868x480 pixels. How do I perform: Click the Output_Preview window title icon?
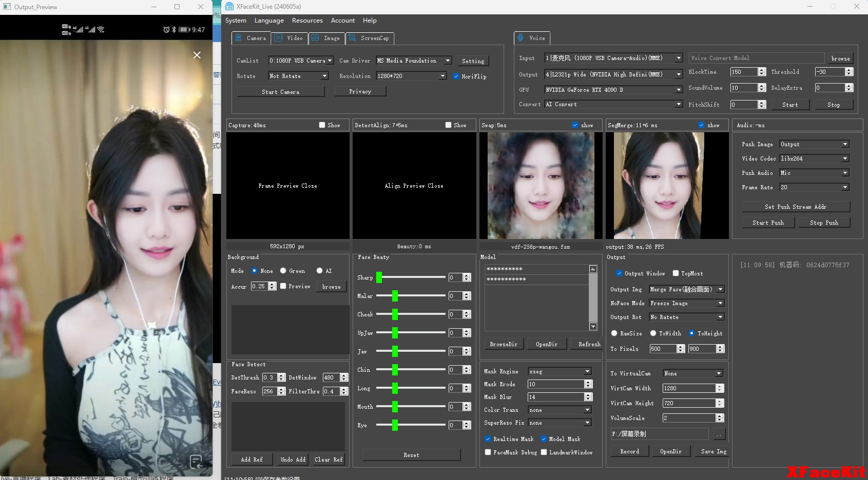(x=7, y=7)
